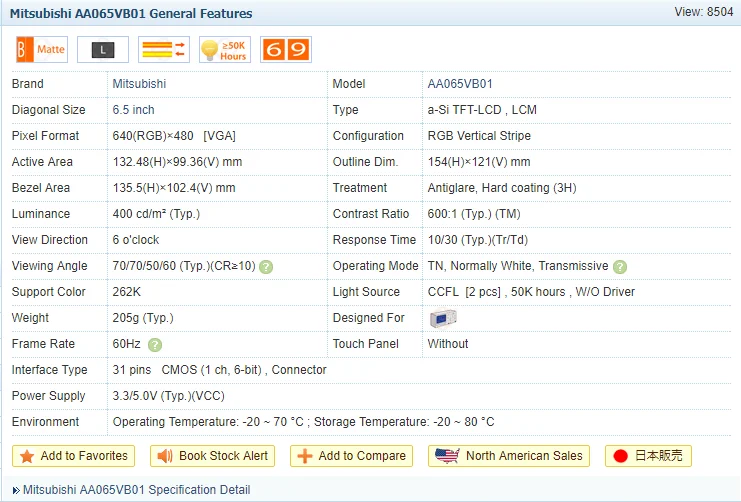Click the star icon in Add to Favorites

coord(27,456)
